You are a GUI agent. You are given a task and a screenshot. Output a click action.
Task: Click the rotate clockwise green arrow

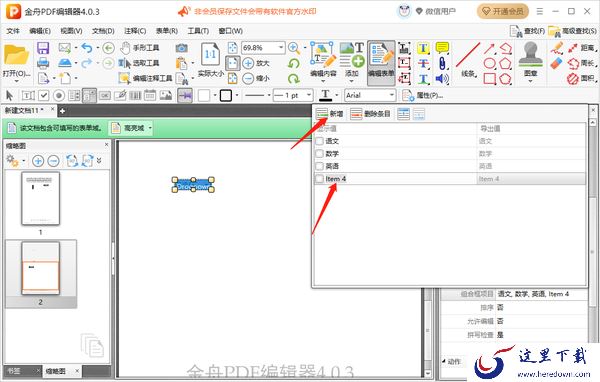(293, 79)
